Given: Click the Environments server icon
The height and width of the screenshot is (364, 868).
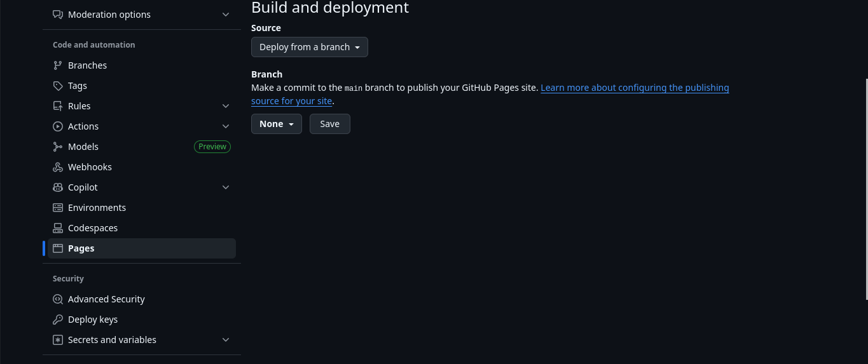Looking at the screenshot, I should (x=58, y=208).
